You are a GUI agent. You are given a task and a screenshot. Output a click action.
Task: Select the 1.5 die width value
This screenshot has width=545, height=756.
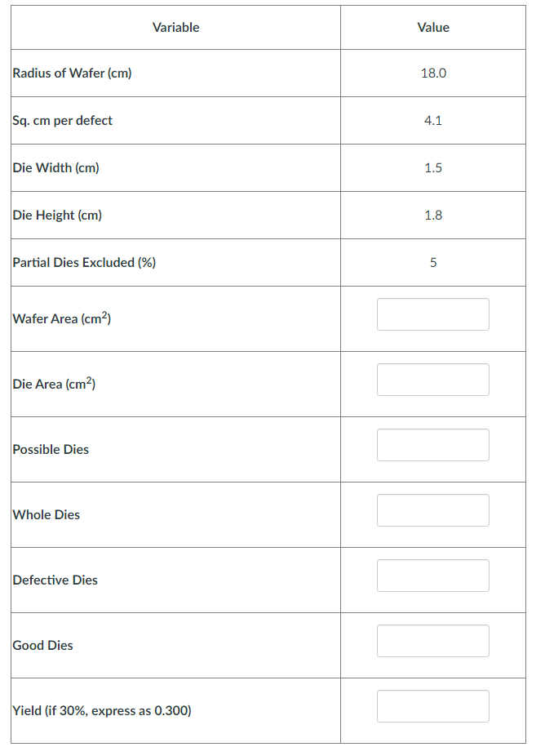433,168
